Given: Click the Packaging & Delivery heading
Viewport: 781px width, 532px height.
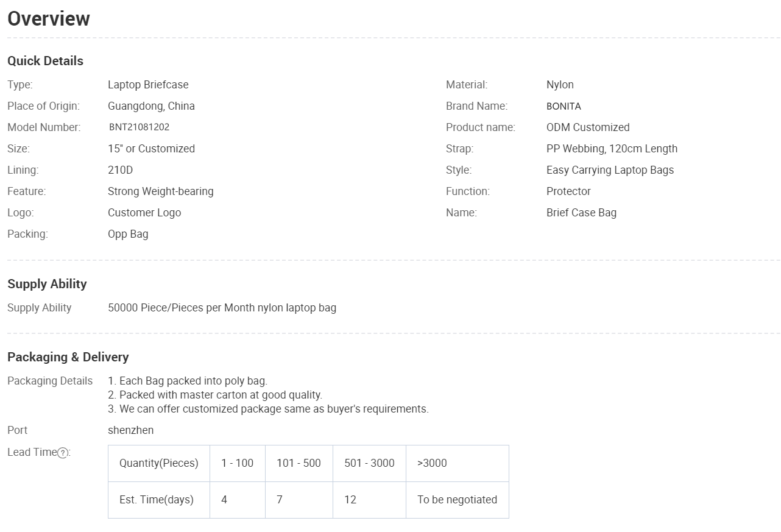Looking at the screenshot, I should pos(68,357).
